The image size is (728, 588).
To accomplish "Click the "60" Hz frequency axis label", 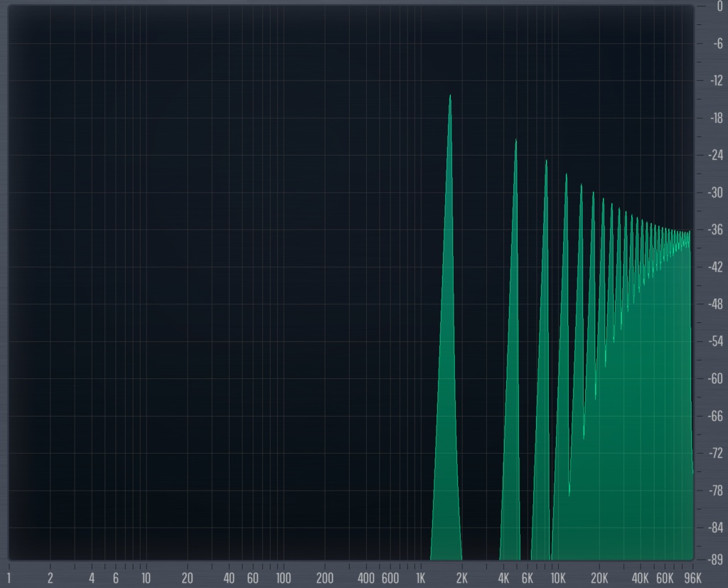I will click(252, 578).
